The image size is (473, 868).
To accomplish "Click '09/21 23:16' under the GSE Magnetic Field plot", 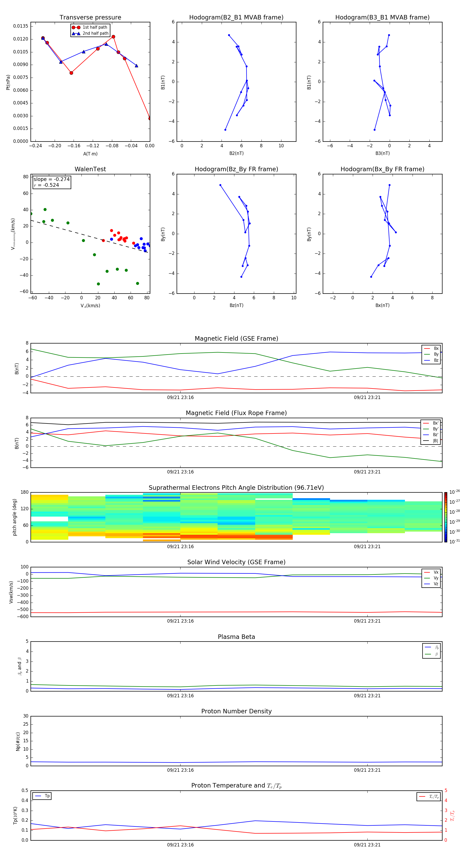I will (x=181, y=398).
